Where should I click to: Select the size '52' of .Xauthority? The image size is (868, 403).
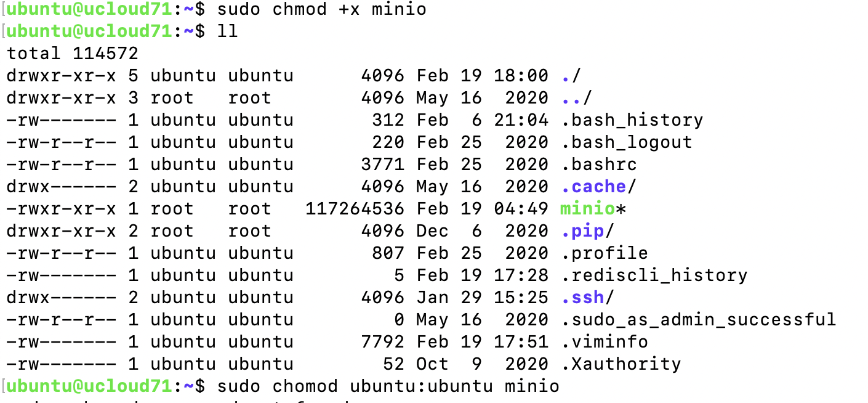(x=393, y=364)
